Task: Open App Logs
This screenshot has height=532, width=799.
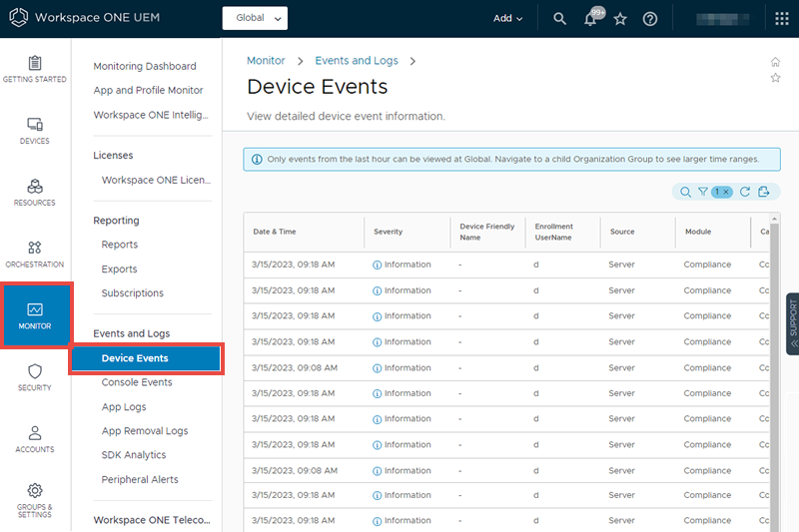Action: pyautogui.click(x=124, y=407)
